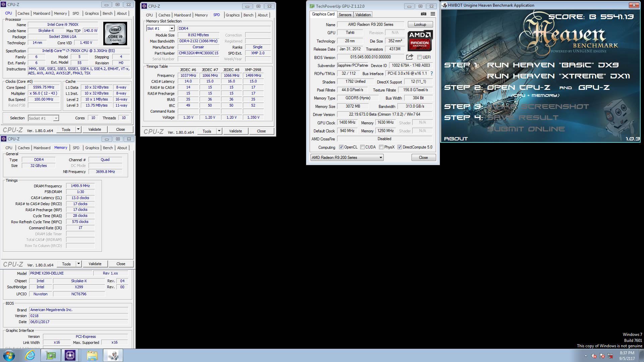The width and height of the screenshot is (644, 362).
Task: Toggle the PhysX checkbox
Action: (381, 147)
